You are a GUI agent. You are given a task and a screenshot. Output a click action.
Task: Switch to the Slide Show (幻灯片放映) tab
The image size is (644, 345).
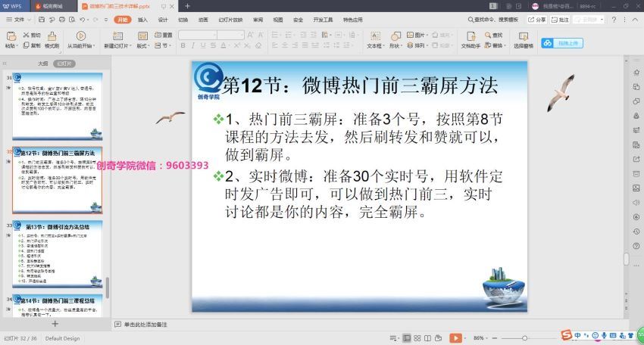click(x=230, y=20)
